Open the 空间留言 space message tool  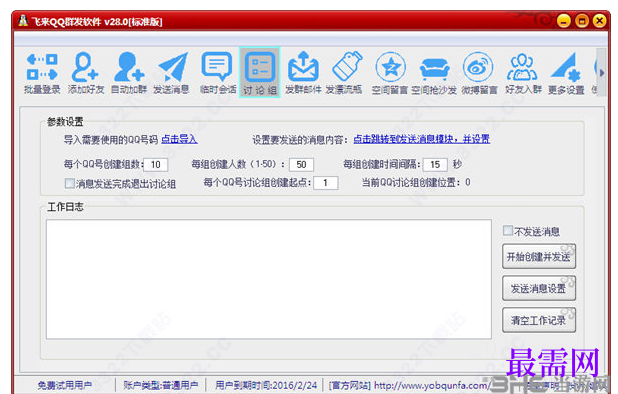click(x=390, y=73)
